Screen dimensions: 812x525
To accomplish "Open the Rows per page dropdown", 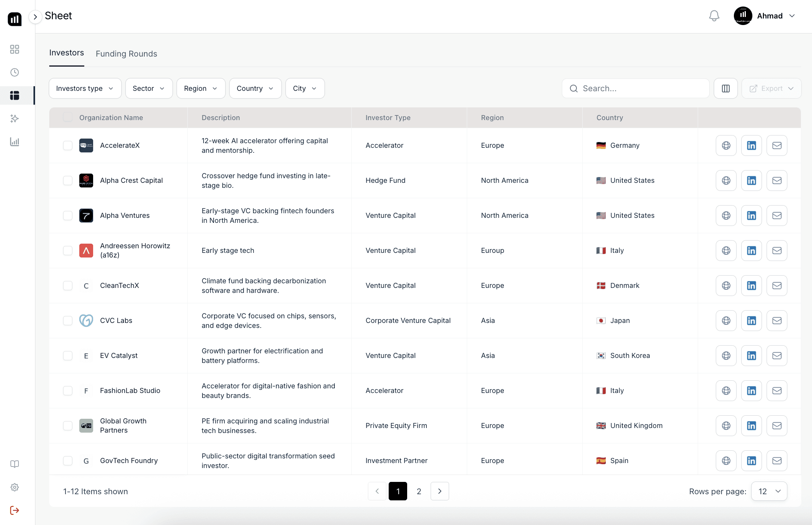I will tap(769, 491).
